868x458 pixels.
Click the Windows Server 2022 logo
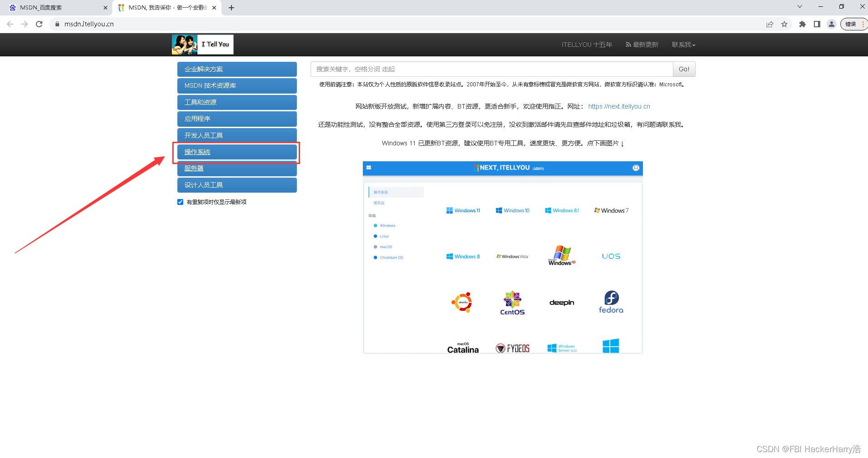(x=562, y=348)
